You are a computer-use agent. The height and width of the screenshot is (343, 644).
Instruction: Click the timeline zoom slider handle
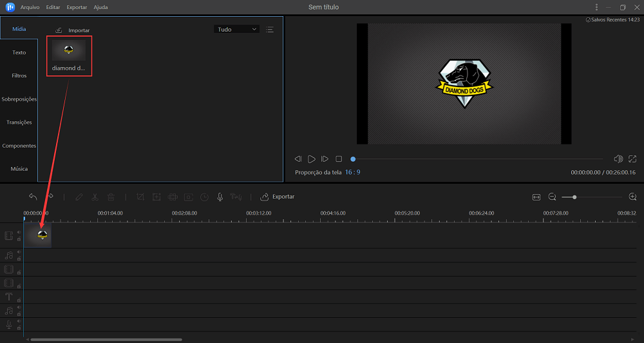[x=574, y=197]
